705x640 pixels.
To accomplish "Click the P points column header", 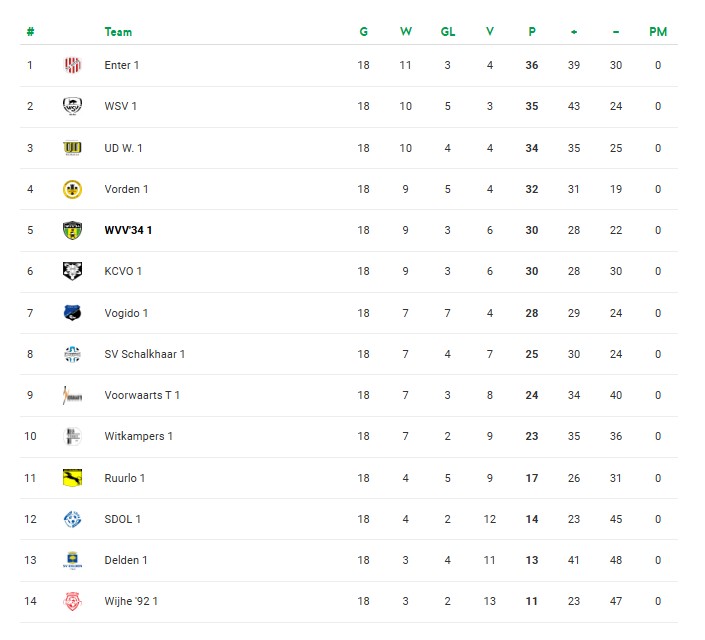I will pos(532,32).
